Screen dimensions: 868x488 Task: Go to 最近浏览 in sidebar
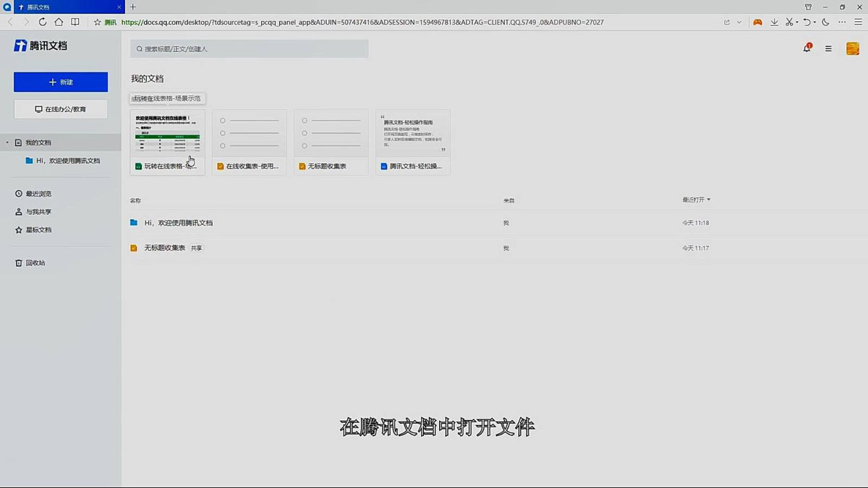coord(38,194)
